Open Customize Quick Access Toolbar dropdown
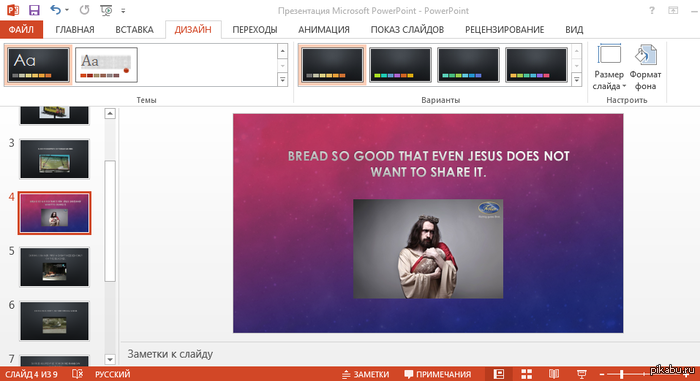The height and width of the screenshot is (381, 700). tap(123, 10)
